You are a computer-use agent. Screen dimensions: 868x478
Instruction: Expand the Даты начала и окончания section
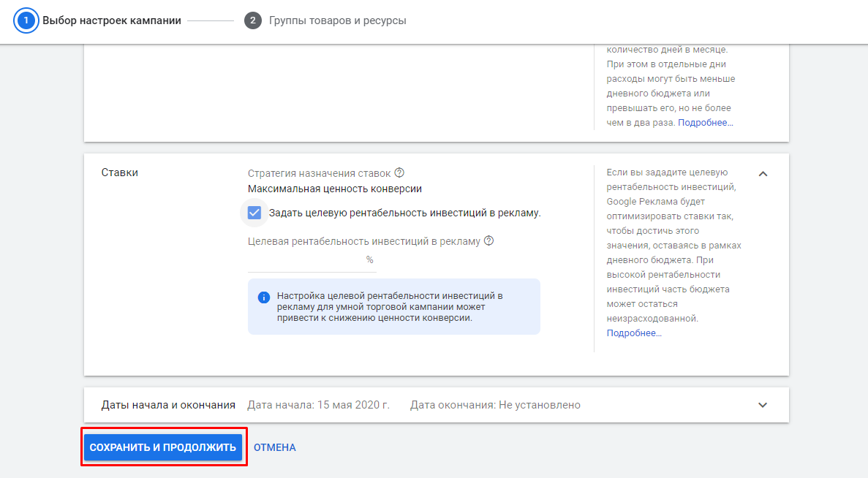point(763,405)
